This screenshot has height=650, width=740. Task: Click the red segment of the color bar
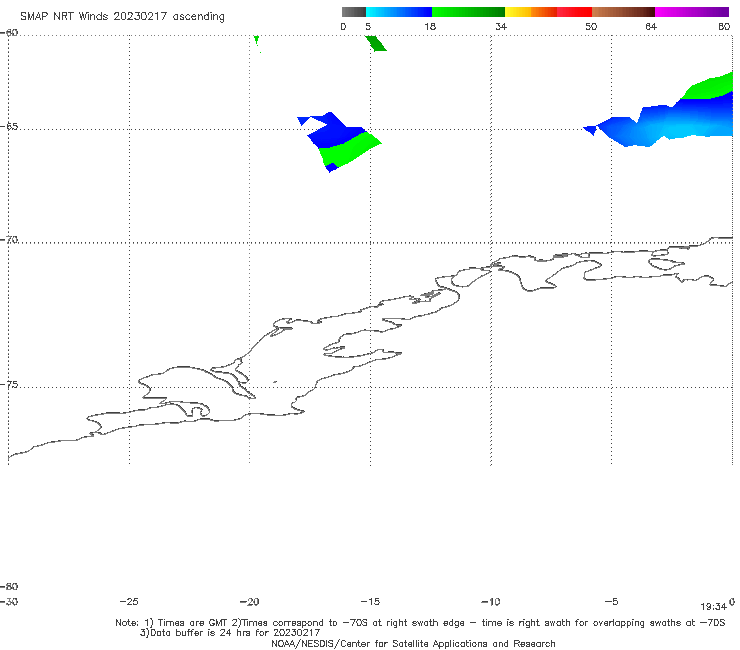pos(574,12)
